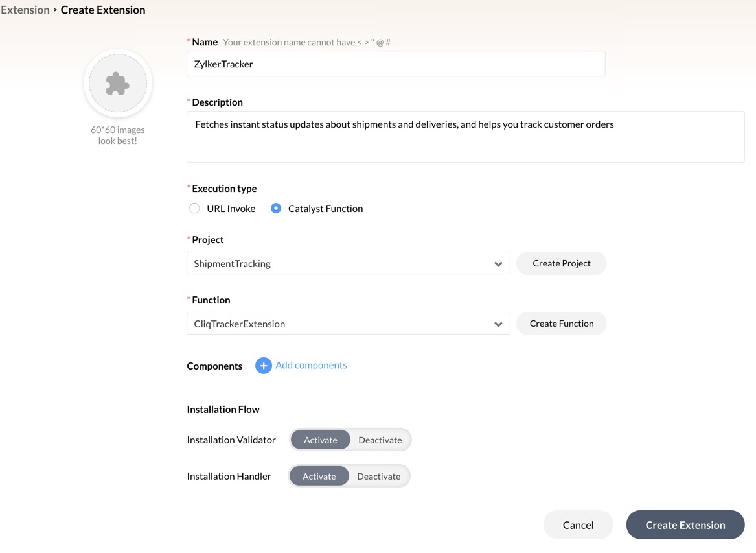Activate the Installation Validator toggle
The width and height of the screenshot is (756, 553).
tap(320, 440)
